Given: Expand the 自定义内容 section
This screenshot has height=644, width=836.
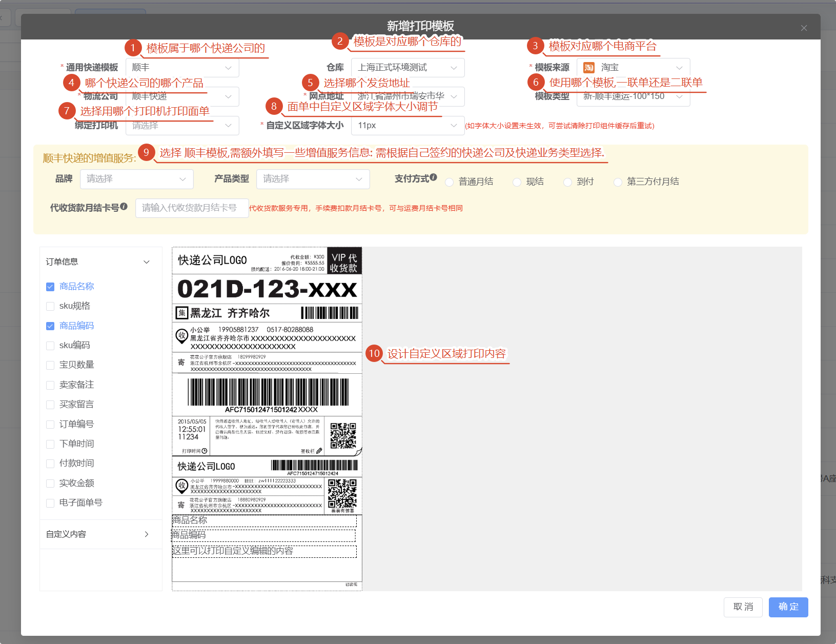Looking at the screenshot, I should (147, 534).
